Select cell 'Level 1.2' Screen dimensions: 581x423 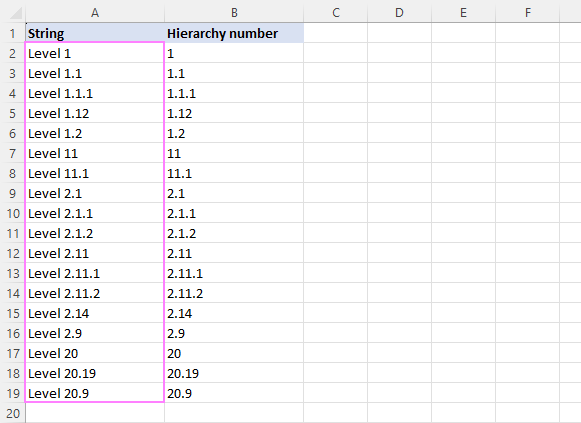tap(95, 133)
